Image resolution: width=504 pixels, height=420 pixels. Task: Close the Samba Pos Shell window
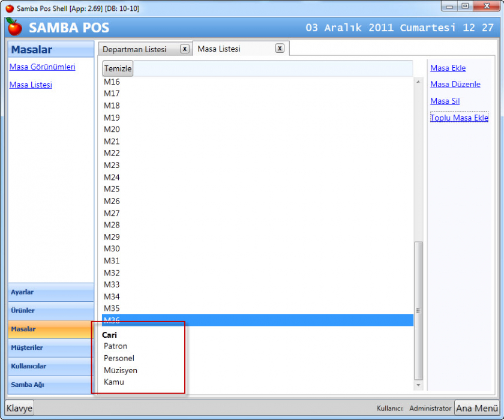487,7
